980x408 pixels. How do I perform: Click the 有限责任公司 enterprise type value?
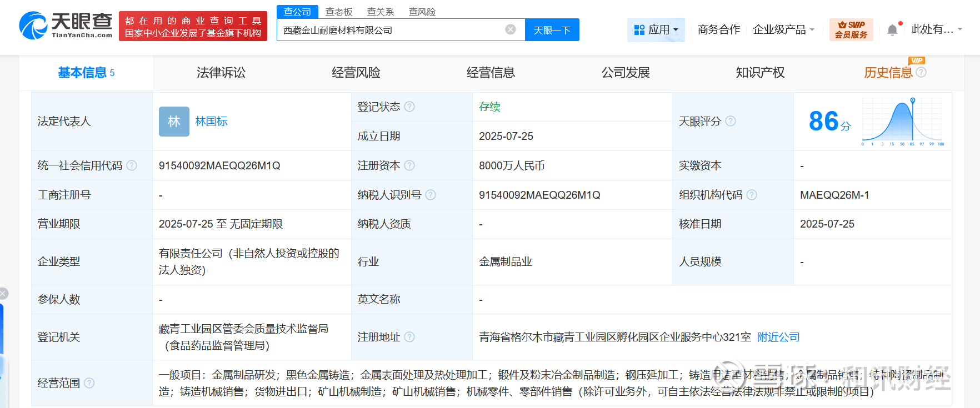click(x=249, y=261)
